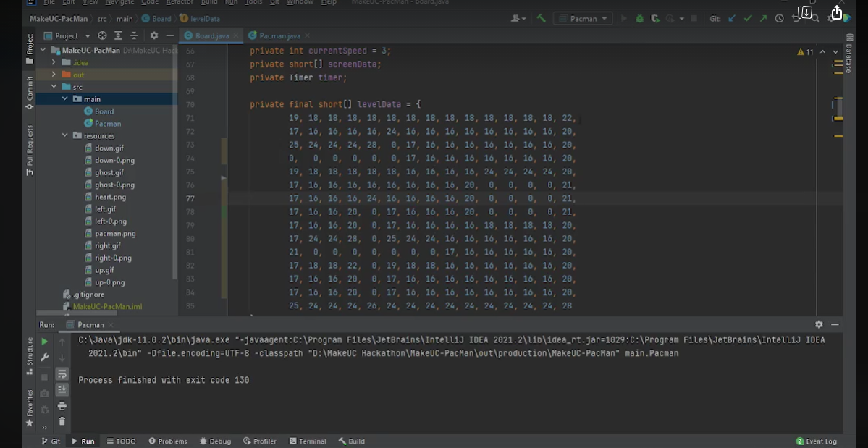
Task: Select opened file target icon in Project panel
Action: click(x=102, y=35)
